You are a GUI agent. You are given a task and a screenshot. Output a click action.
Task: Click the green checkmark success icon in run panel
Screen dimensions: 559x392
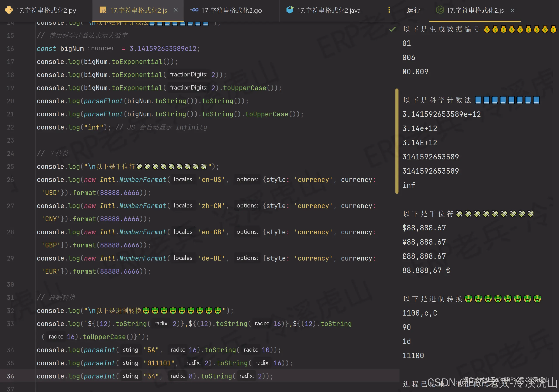tap(392, 29)
